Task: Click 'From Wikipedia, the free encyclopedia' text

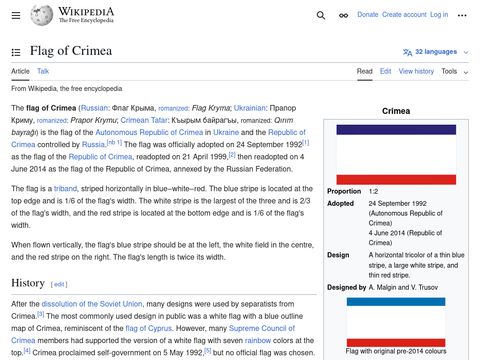Action: click(x=67, y=89)
